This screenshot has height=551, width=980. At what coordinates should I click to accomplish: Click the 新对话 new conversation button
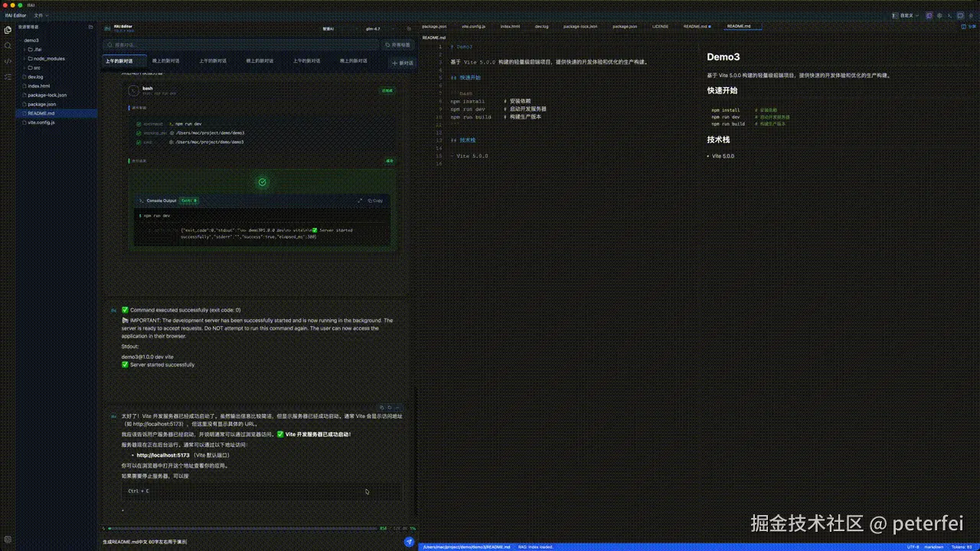(403, 63)
